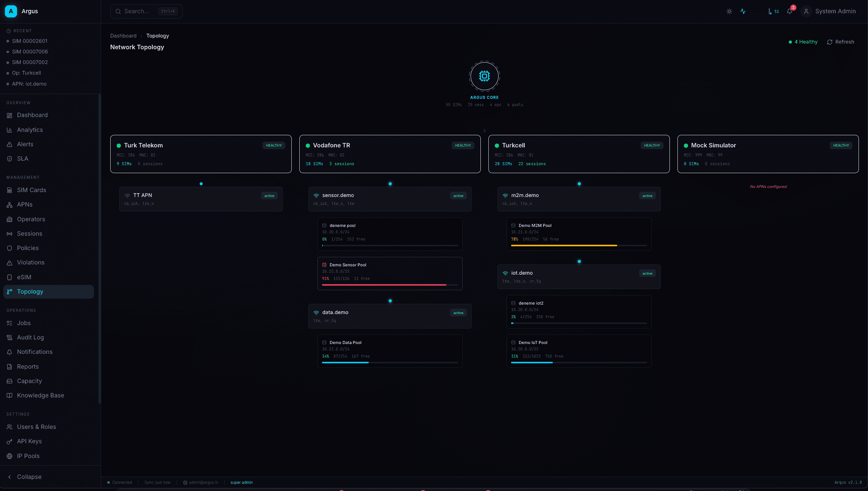This screenshot has height=491, width=868.
Task: Open the Argus Core node in topology
Action: [x=484, y=76]
